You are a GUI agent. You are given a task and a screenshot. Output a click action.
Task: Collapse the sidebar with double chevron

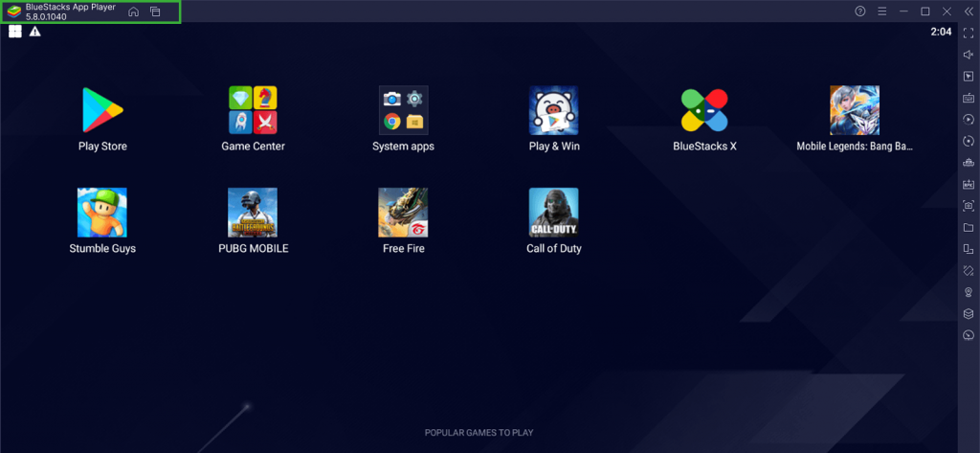pos(969,11)
